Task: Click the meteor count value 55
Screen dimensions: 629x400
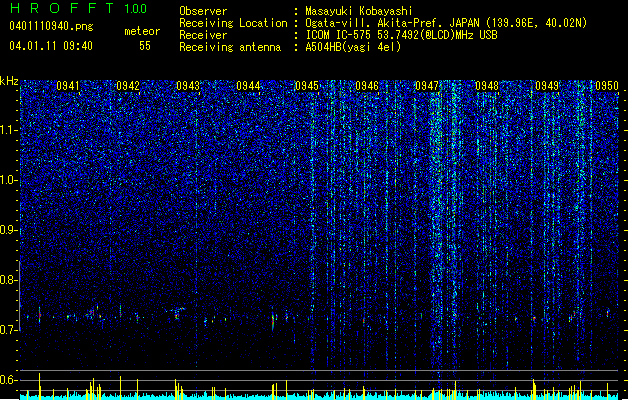Action: tap(145, 46)
